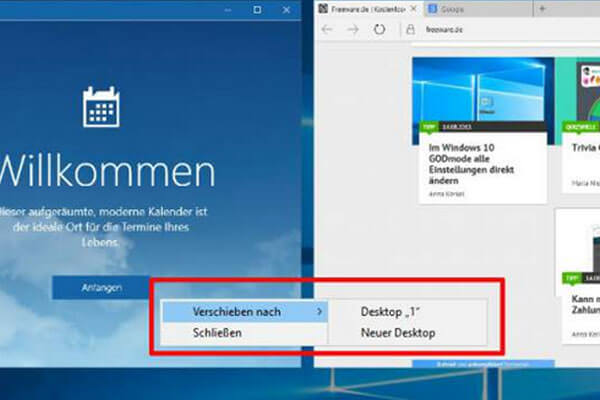Click the lock icon beside the address
The height and width of the screenshot is (400, 600).
tap(410, 29)
